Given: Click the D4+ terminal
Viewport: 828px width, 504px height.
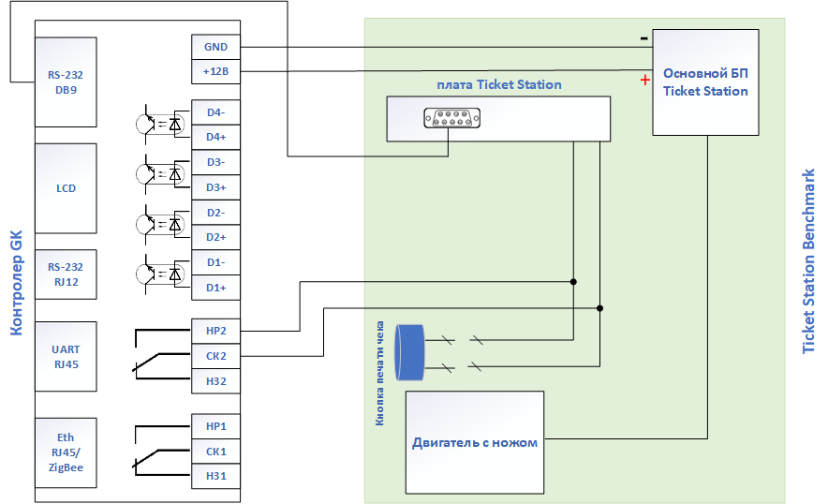Looking at the screenshot, I should point(215,138).
